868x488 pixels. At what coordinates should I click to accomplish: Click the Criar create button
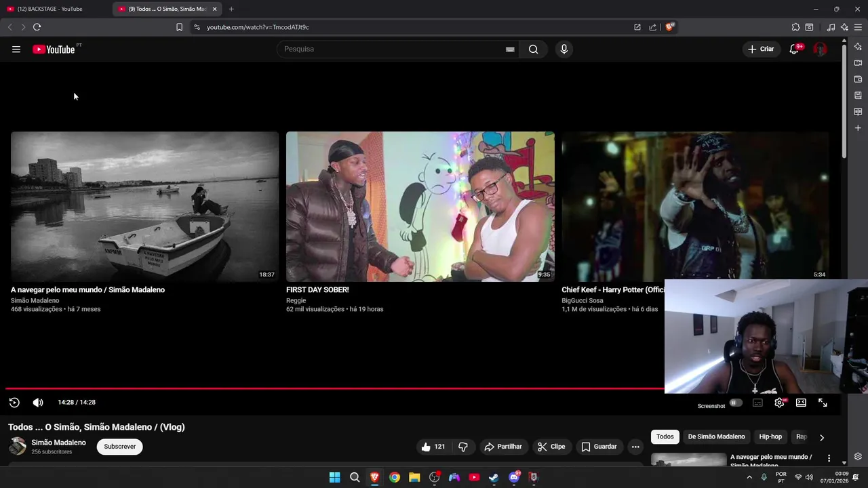click(x=762, y=49)
